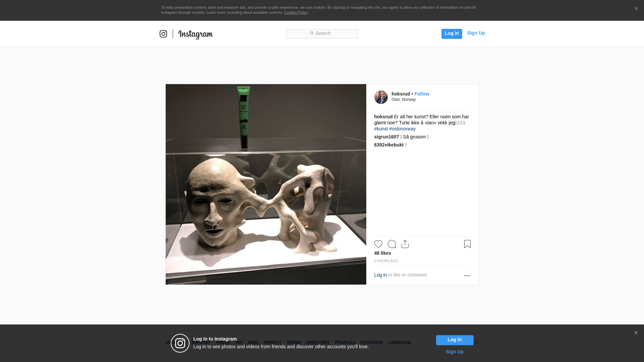Close the bottom login prompt banner
The image size is (644, 362).
click(636, 333)
